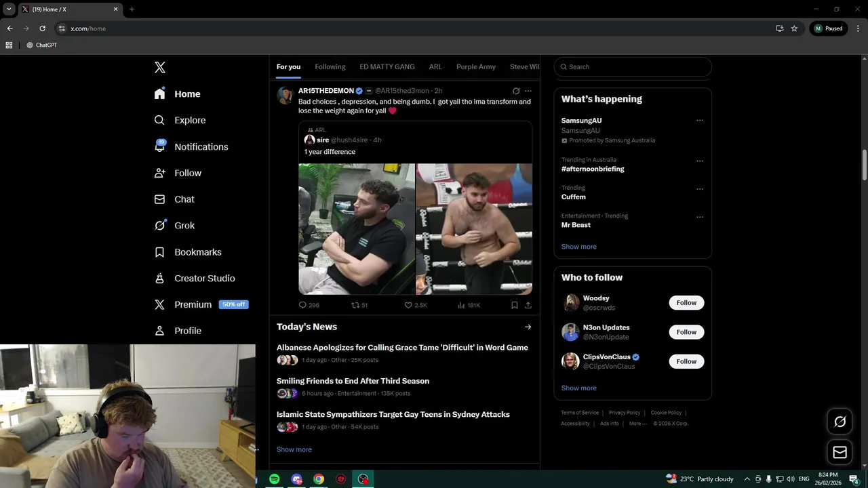Share AR15THEDEMON's post
This screenshot has width=868, height=488.
coord(528,305)
